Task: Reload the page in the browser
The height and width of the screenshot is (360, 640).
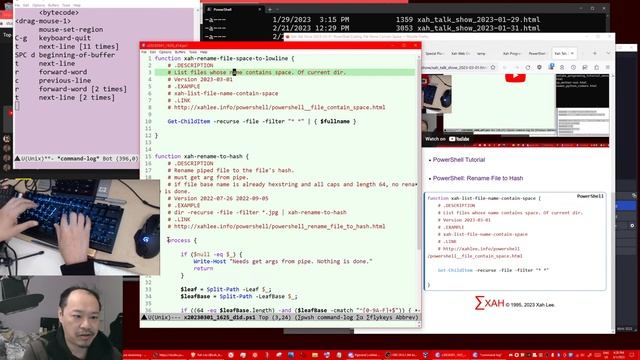Action: (528, 67)
